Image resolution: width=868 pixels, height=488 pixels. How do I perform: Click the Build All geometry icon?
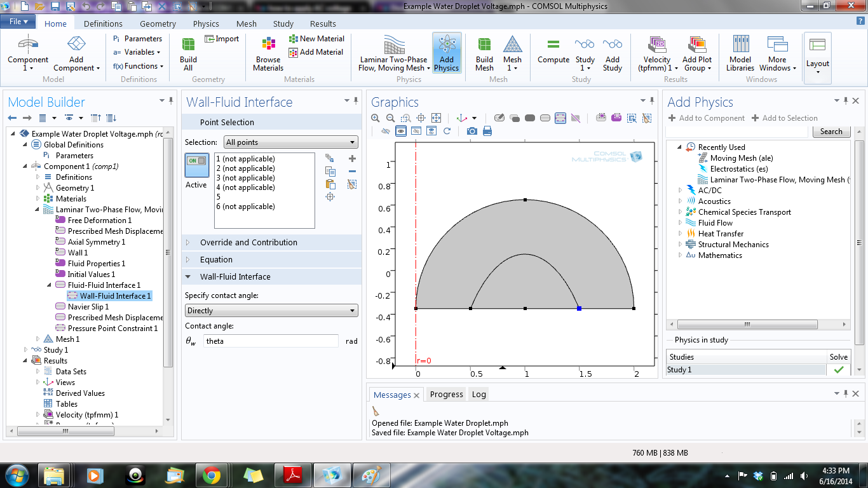point(189,53)
